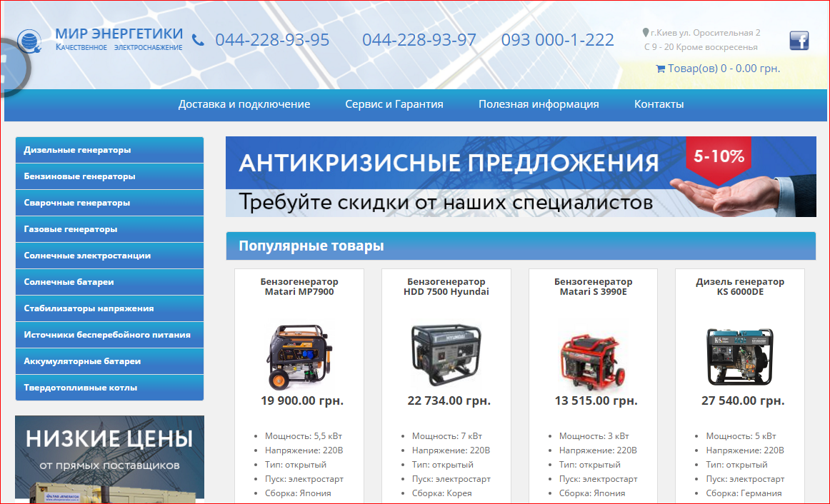Open HDD 7500 Hyundai generator image
Viewport: 830px width, 504px height.
click(446, 354)
